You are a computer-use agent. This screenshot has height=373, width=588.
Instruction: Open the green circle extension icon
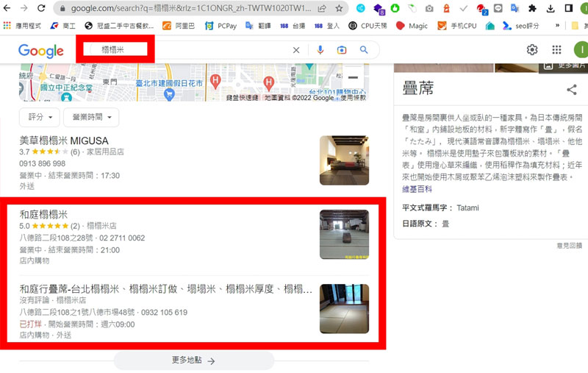tap(395, 8)
